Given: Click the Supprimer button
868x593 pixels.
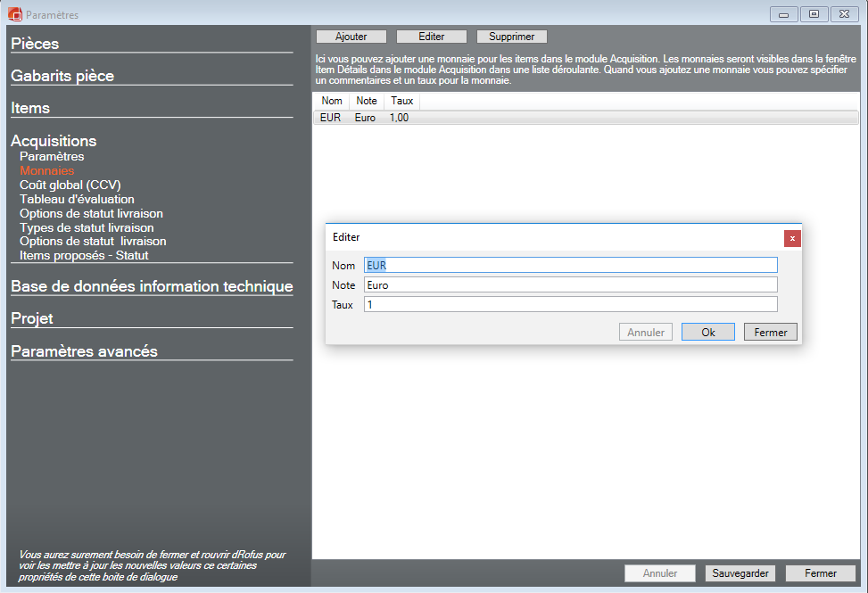Looking at the screenshot, I should click(511, 37).
